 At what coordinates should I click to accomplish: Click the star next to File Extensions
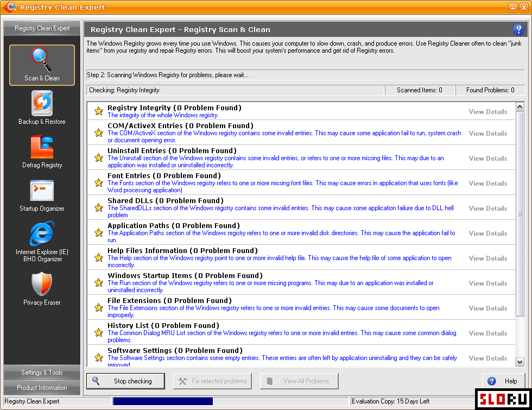pos(99,307)
